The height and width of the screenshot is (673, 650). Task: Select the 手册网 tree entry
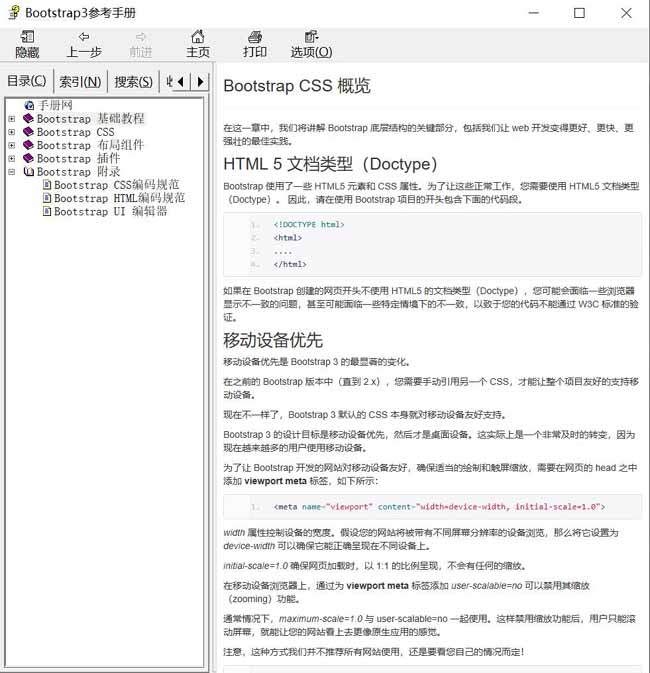click(x=55, y=105)
